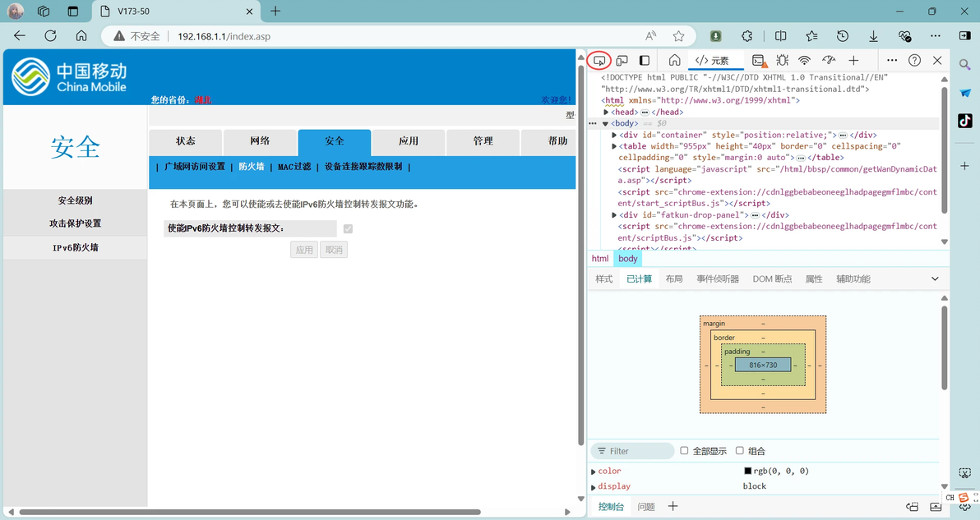
Task: Close the DevTools panel
Action: 937,61
